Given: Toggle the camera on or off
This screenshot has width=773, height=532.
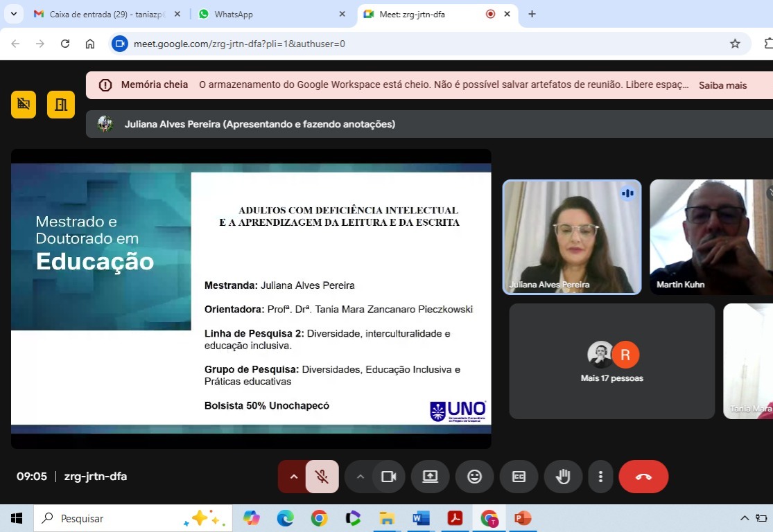Looking at the screenshot, I should click(x=388, y=477).
